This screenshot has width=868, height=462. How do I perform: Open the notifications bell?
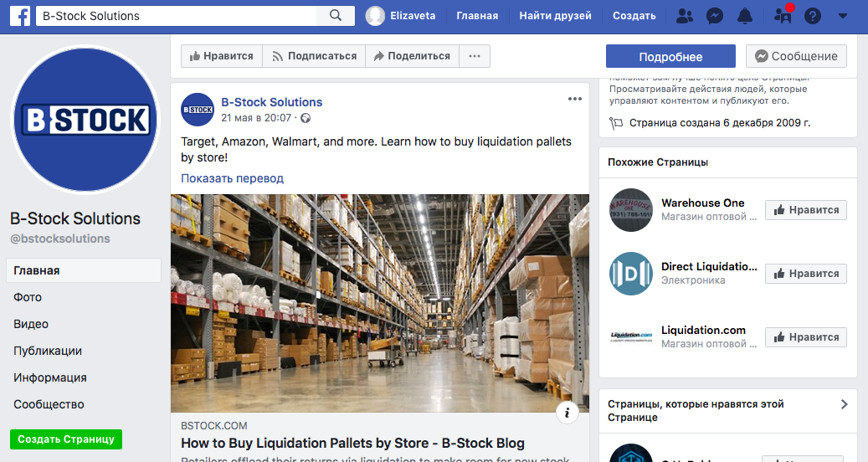[745, 16]
